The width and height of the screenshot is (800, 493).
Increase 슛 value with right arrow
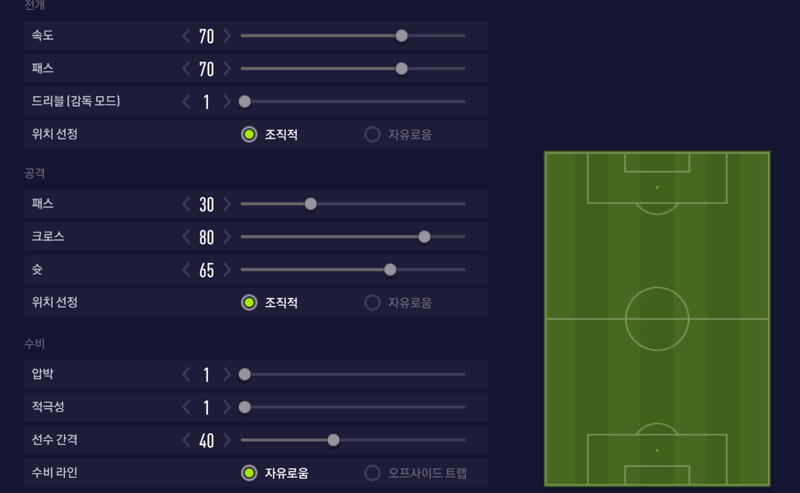tap(227, 269)
